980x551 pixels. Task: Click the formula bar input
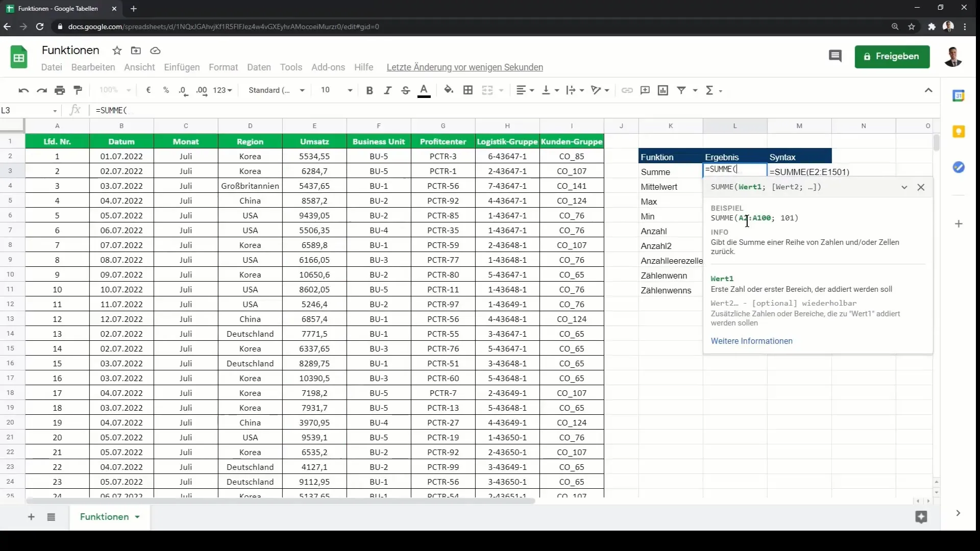pos(516,110)
